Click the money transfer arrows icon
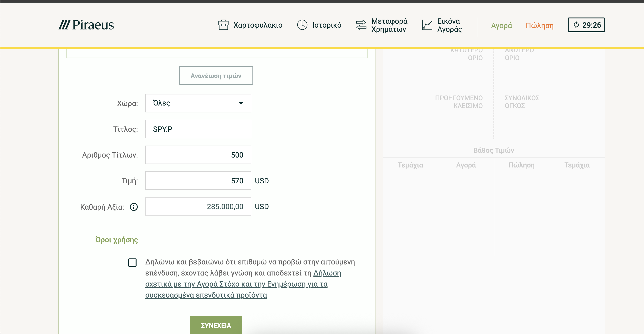This screenshot has height=334, width=644. 361,25
